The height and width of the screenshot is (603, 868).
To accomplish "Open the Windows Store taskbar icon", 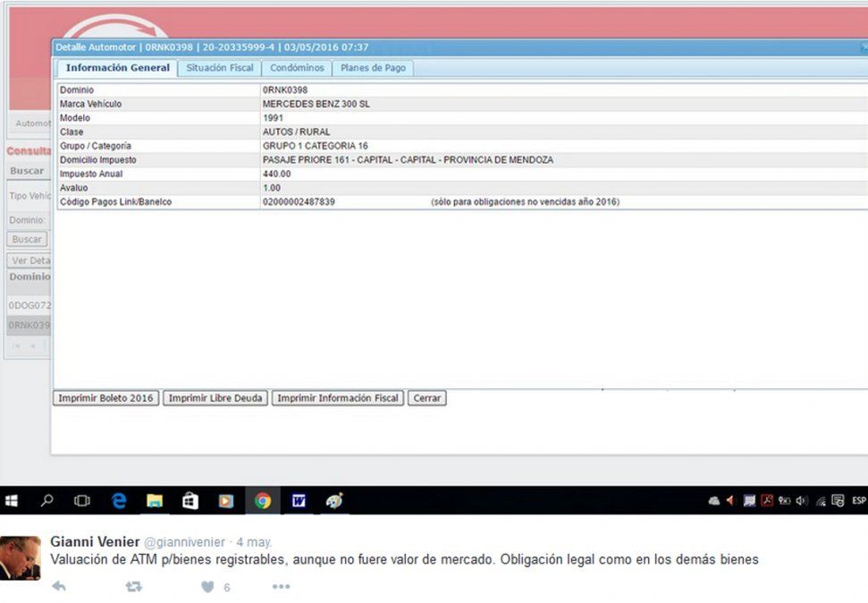I will (x=190, y=501).
